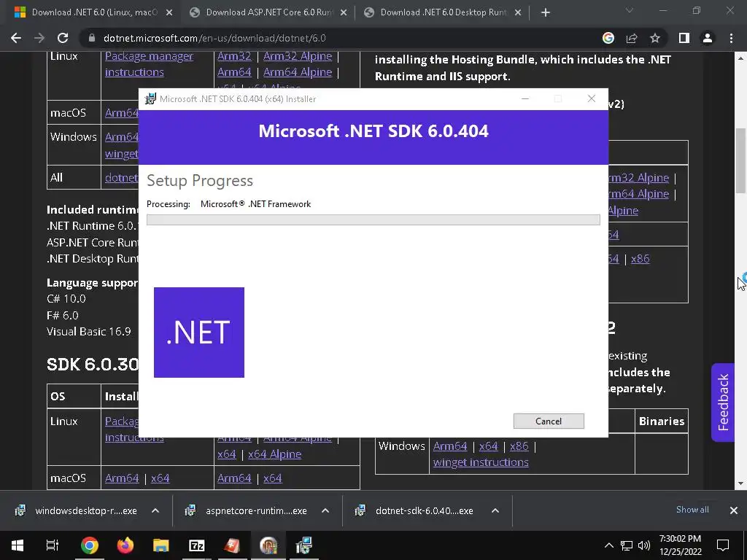
Task: Reload the page with the refresh icon
Action: [x=63, y=38]
